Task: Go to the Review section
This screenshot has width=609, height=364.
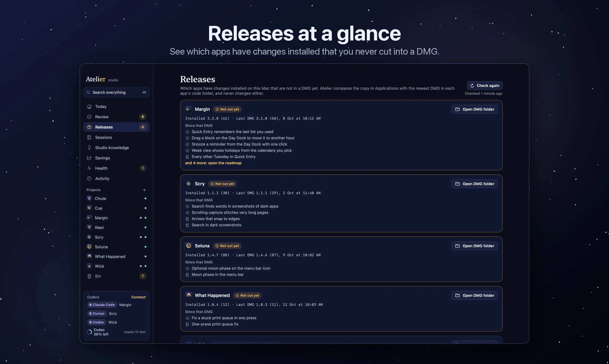Action: pos(116,117)
